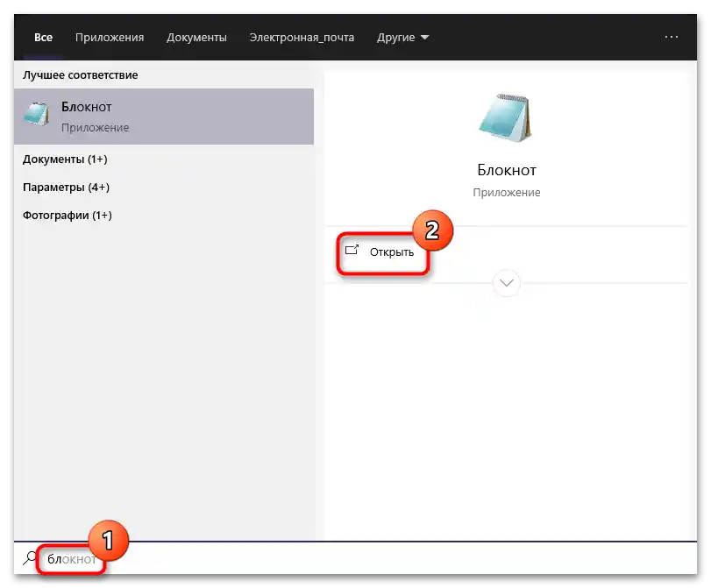The width and height of the screenshot is (711, 588).
Task: Click Приложение label under large Блокнот icon
Action: click(x=507, y=193)
